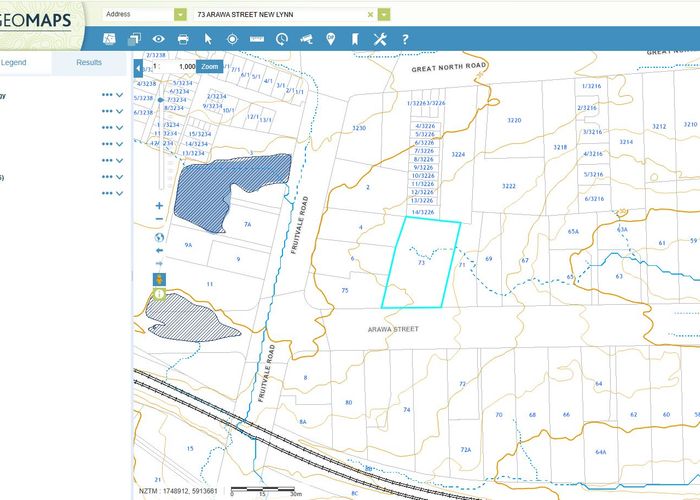Click the zoom in plus button
Viewport: 700px width, 500px height.
[159, 206]
